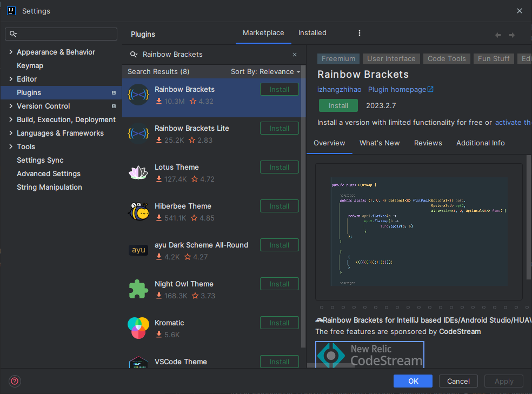Click the plugin code screenshot preview
The height and width of the screenshot is (394, 532).
point(418,231)
